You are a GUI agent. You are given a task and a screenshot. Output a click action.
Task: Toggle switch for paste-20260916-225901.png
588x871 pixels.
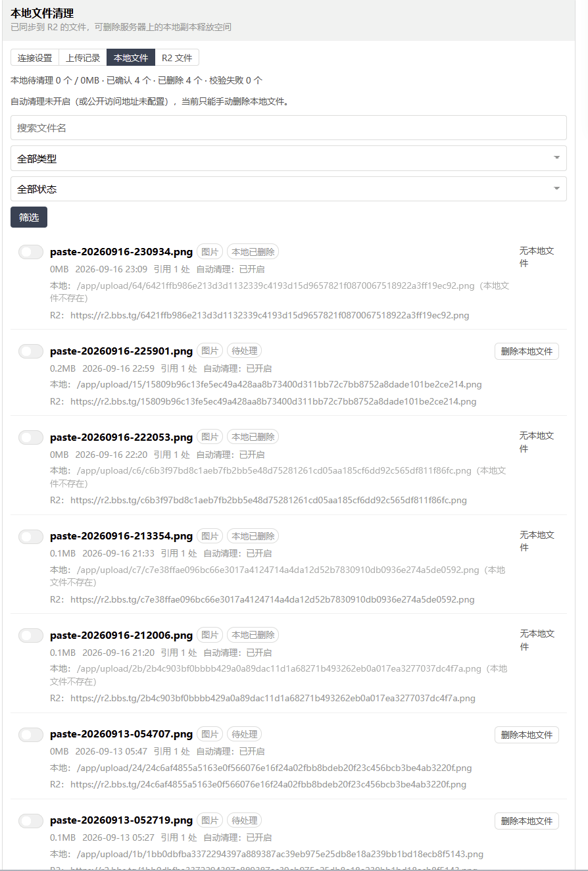click(x=31, y=351)
